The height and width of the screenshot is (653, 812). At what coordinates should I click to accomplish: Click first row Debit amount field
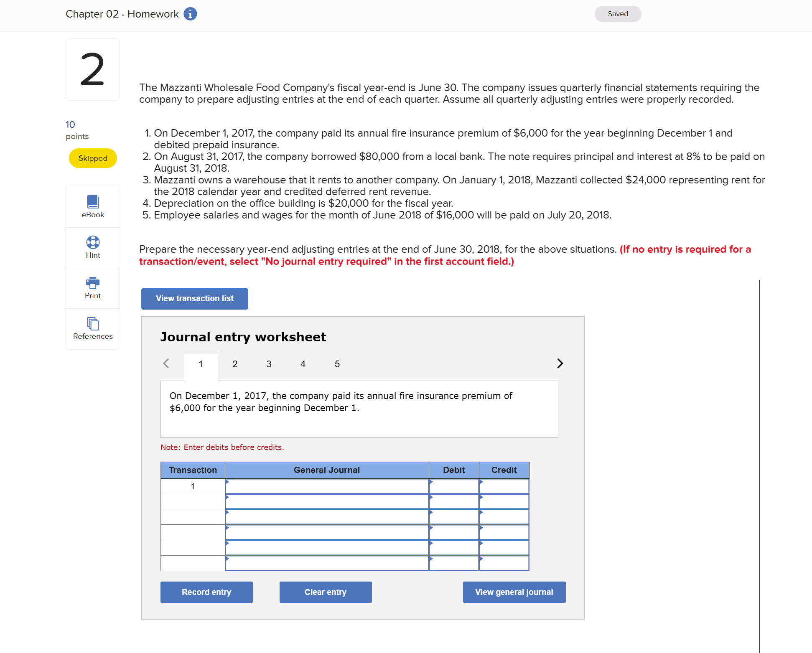[454, 486]
